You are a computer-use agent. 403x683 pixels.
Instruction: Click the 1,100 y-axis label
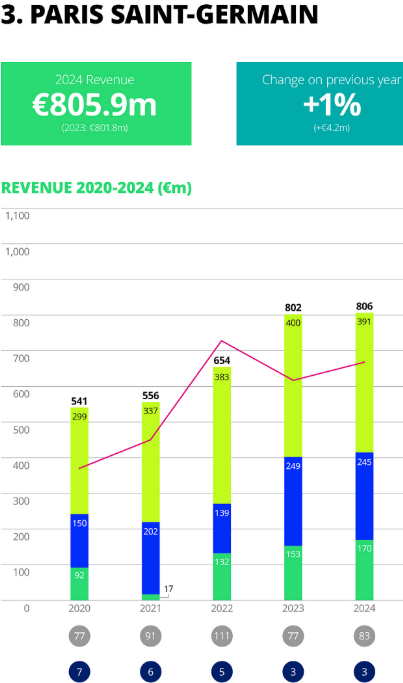17,216
